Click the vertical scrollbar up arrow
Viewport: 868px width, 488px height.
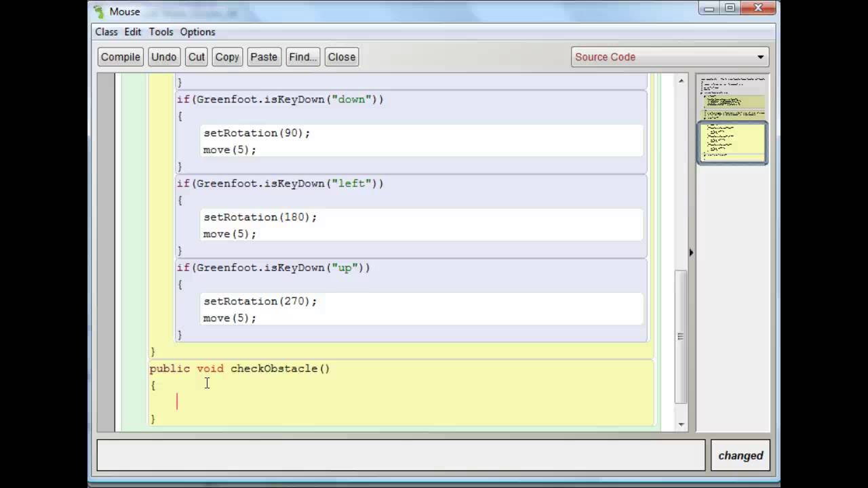click(x=681, y=81)
